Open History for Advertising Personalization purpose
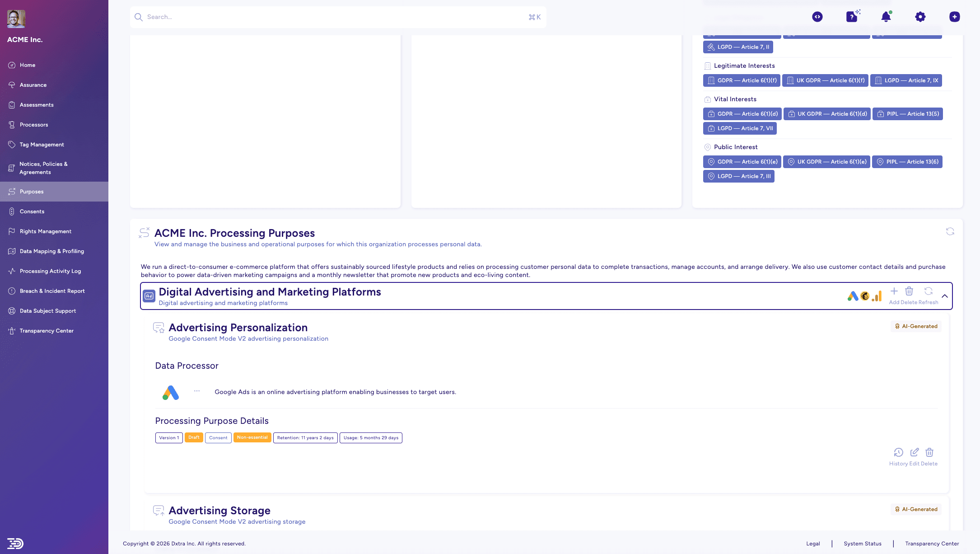This screenshot has height=554, width=980. point(898,452)
